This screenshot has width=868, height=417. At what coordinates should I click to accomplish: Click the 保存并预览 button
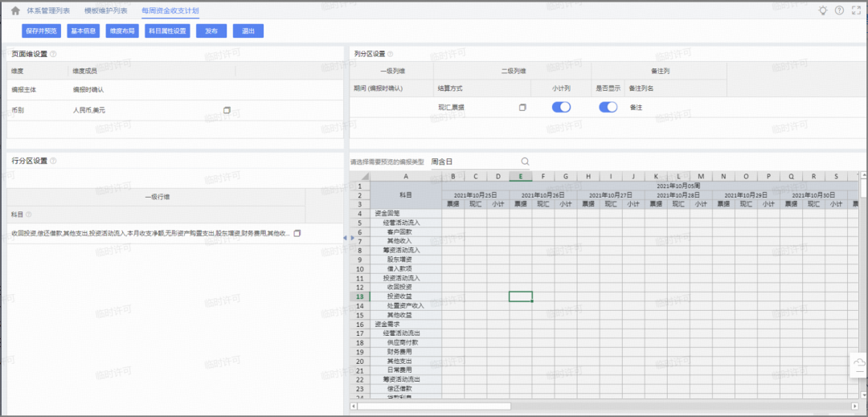(x=42, y=31)
